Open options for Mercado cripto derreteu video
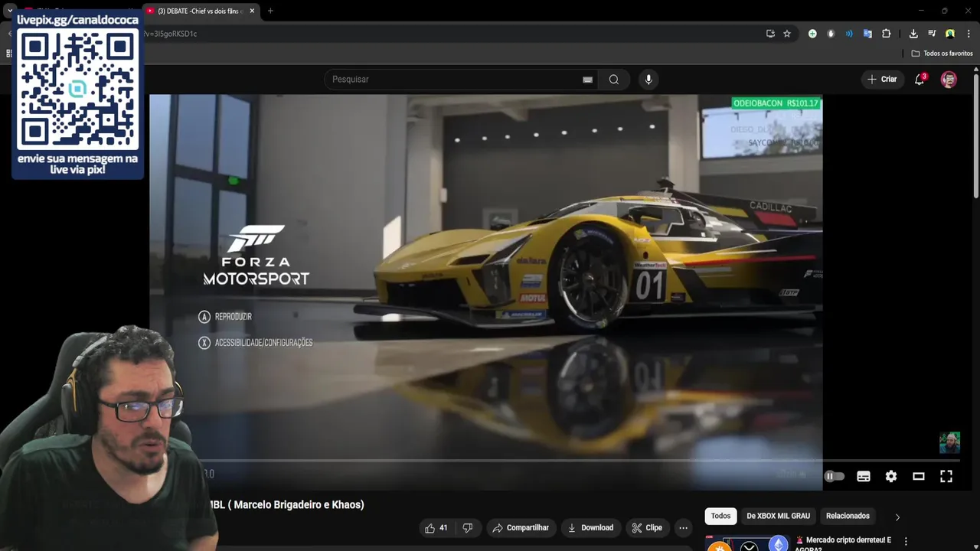Image resolution: width=980 pixels, height=551 pixels. pos(906,542)
